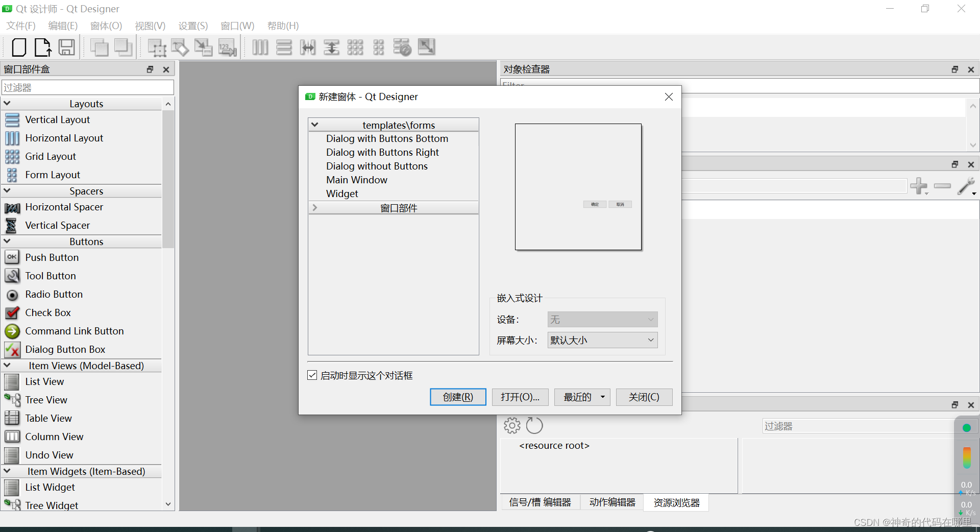Click the 关闭(C) button
Viewport: 980px width, 532px height.
click(x=644, y=397)
